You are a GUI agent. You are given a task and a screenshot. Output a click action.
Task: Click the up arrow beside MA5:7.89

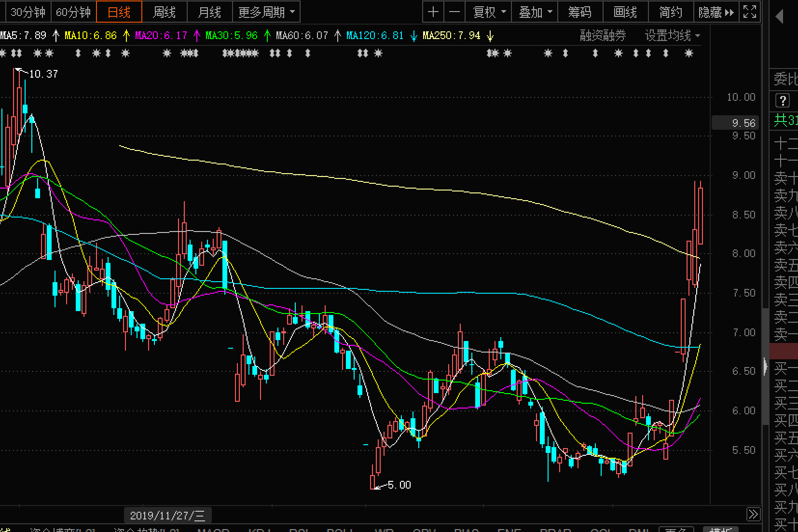pyautogui.click(x=55, y=36)
